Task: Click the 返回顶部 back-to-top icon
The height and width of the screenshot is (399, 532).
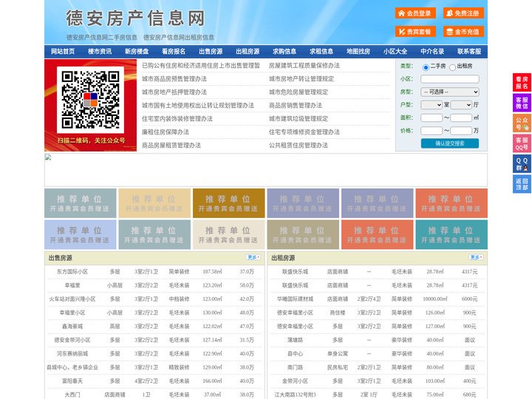Action: [x=522, y=184]
